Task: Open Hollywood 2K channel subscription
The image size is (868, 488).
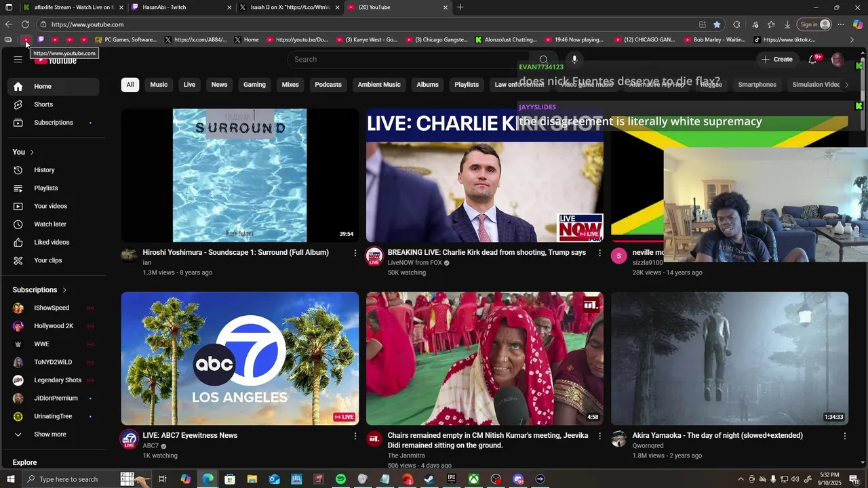Action: [54, 326]
